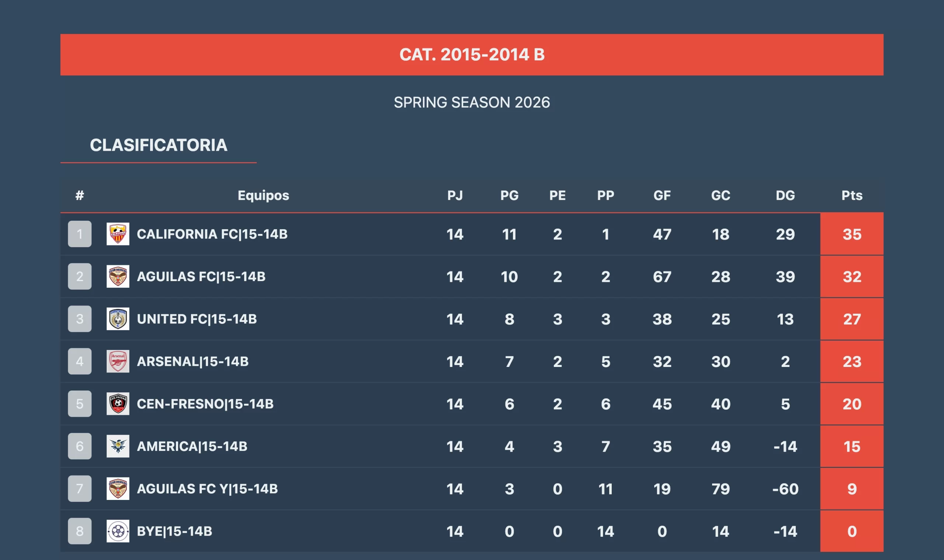Sort the table by Pts column

click(x=852, y=195)
